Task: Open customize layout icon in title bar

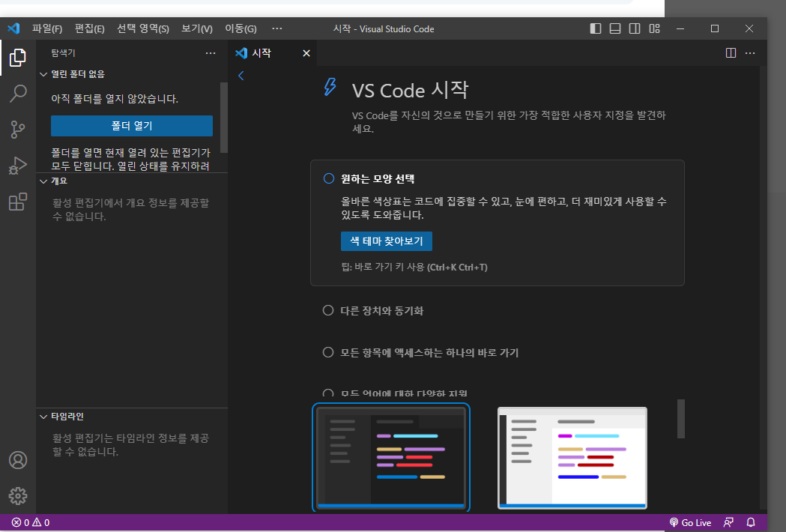Action: click(654, 28)
